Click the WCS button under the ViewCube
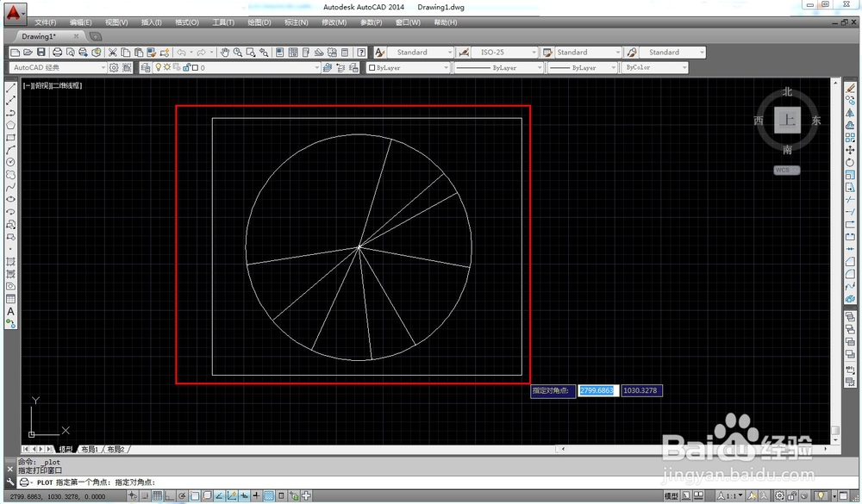 786,171
